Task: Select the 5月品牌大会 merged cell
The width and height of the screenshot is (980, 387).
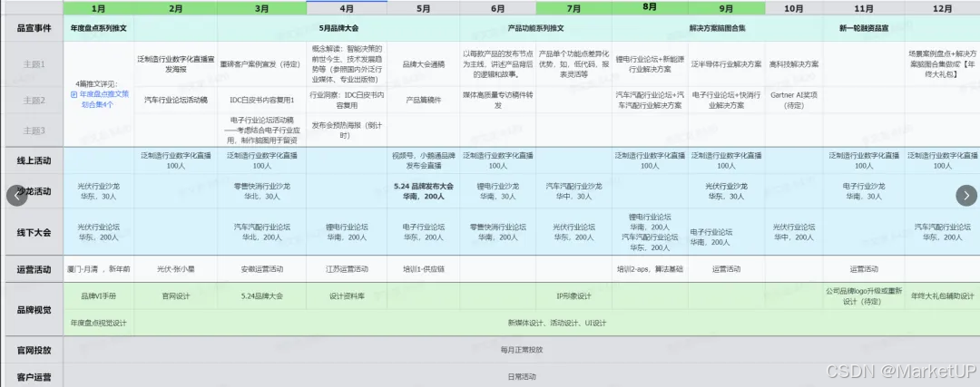Action: pos(338,29)
